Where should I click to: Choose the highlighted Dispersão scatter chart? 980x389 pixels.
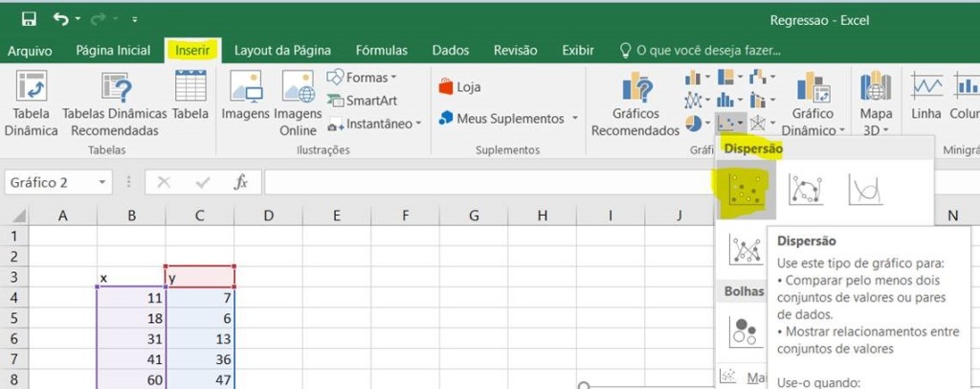coord(745,189)
